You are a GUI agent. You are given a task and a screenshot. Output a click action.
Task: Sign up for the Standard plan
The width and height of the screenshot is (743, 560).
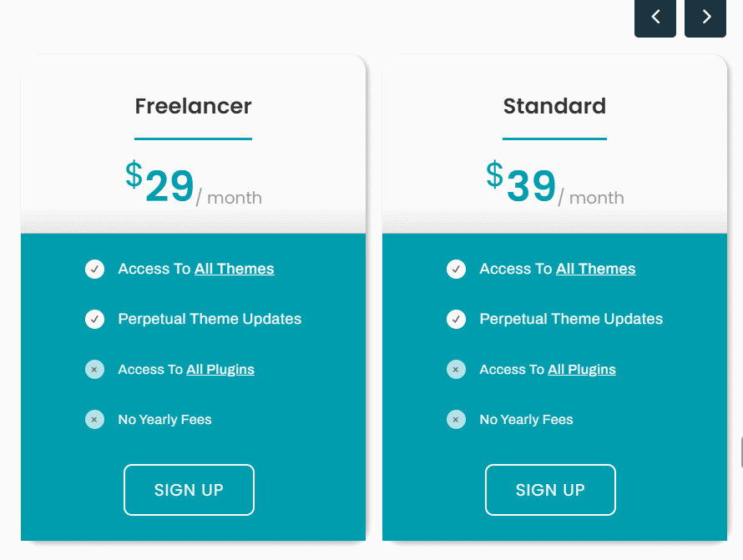click(x=550, y=490)
